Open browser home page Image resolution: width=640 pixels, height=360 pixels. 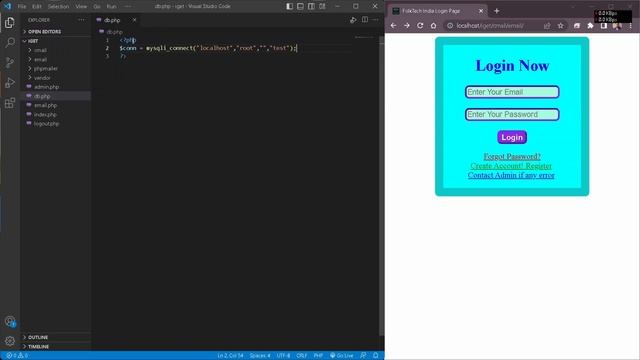[433, 25]
